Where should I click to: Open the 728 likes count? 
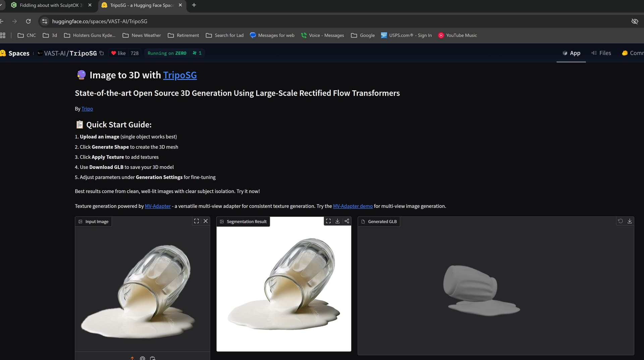pyautogui.click(x=135, y=53)
